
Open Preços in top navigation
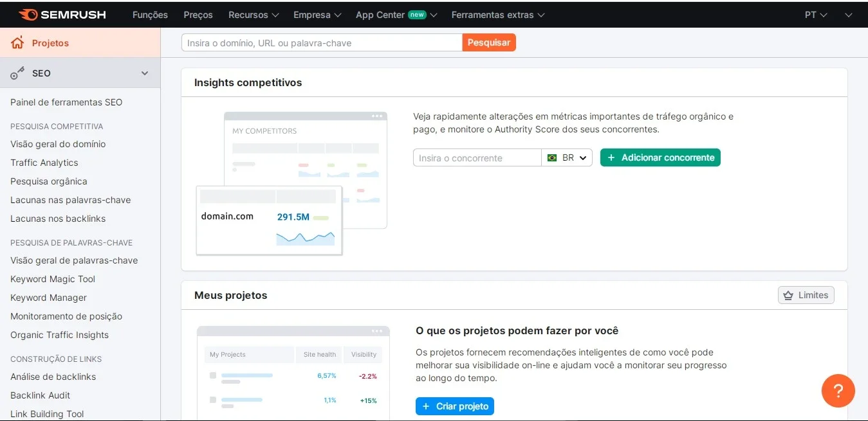click(x=198, y=15)
